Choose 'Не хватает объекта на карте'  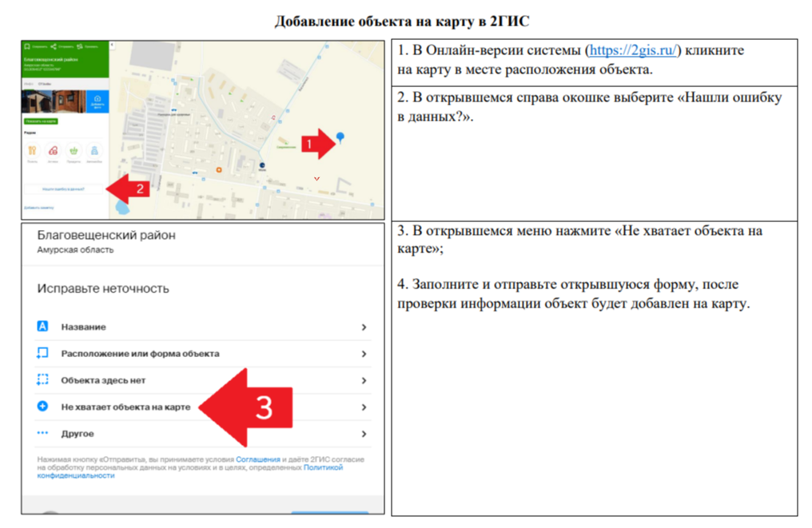(203, 407)
